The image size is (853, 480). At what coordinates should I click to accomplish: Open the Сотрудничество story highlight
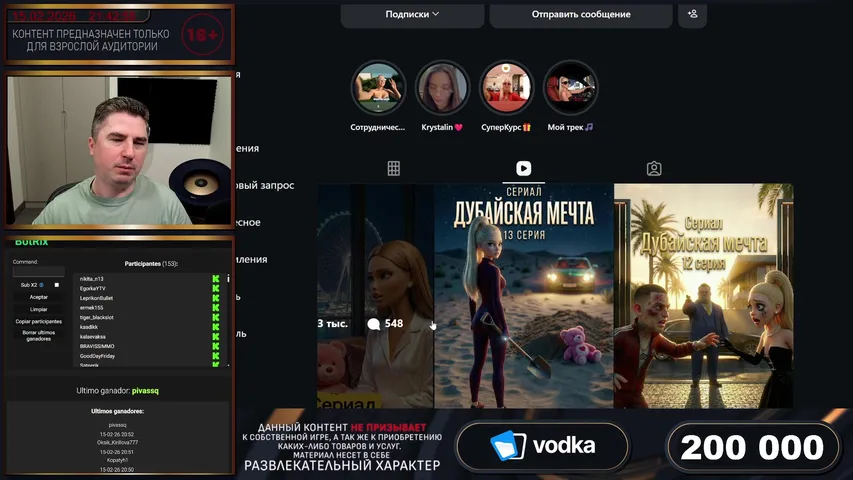378,89
